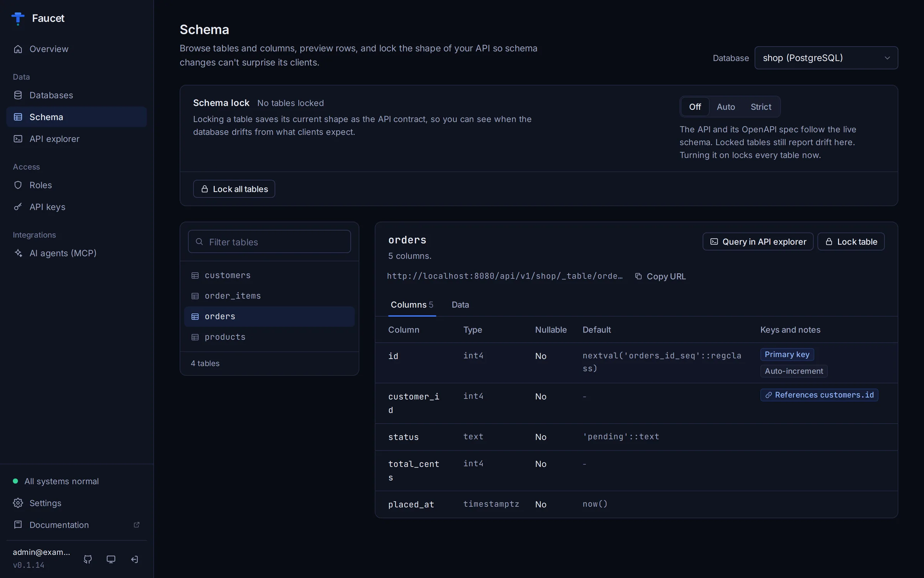Open Settings from the sidebar
Screen dimensions: 924x578
pyautogui.click(x=77, y=503)
